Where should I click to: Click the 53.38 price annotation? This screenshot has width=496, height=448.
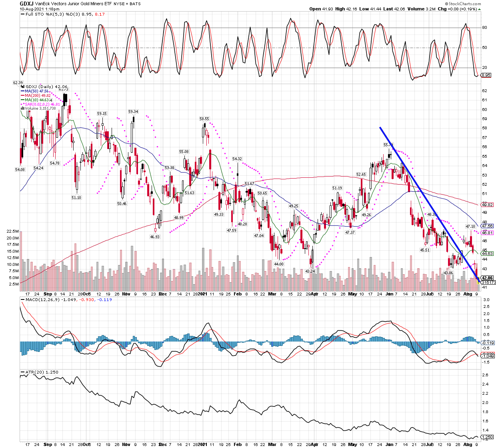pos(170,168)
